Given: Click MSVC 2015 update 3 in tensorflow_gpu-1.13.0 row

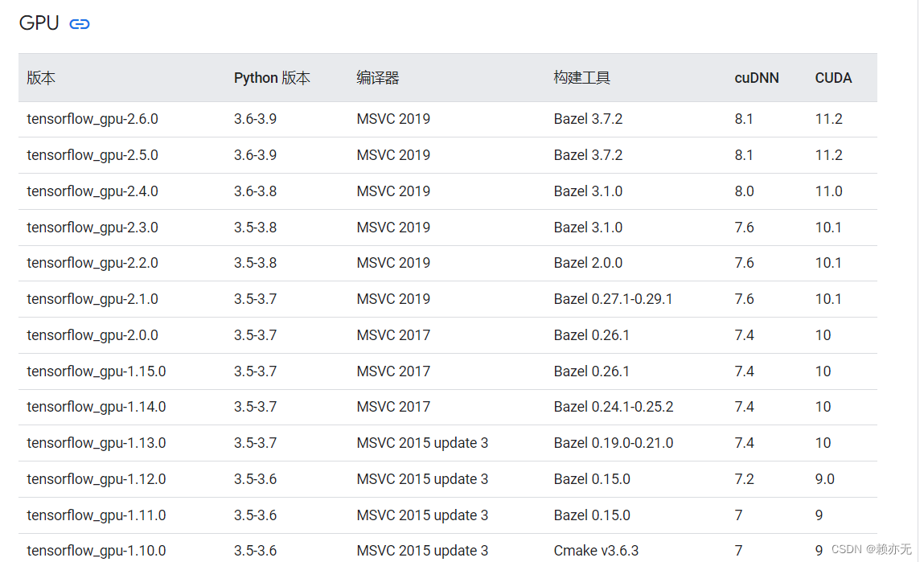Looking at the screenshot, I should (x=422, y=443).
